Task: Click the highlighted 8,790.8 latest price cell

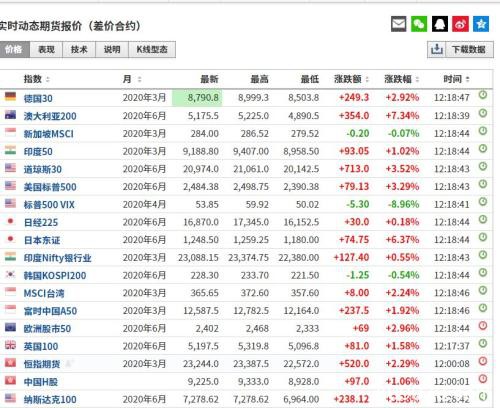Action: coord(197,98)
